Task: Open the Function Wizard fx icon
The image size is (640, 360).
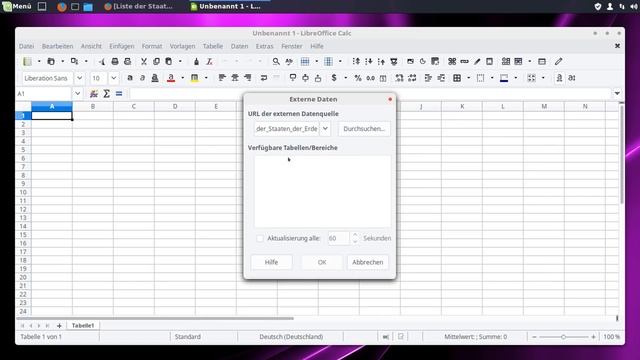Action: pos(94,94)
